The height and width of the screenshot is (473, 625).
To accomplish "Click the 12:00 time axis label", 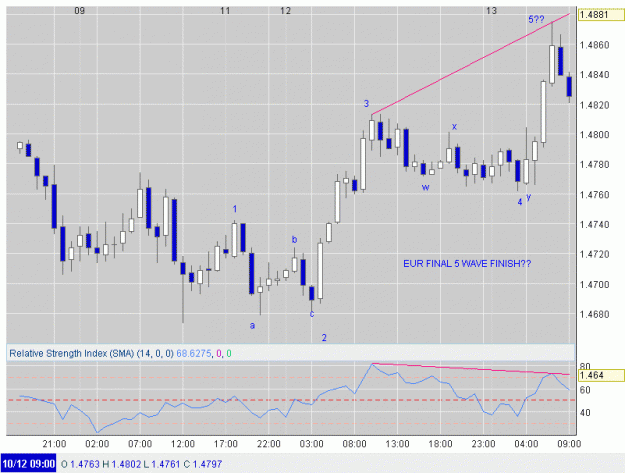I will click(x=183, y=444).
